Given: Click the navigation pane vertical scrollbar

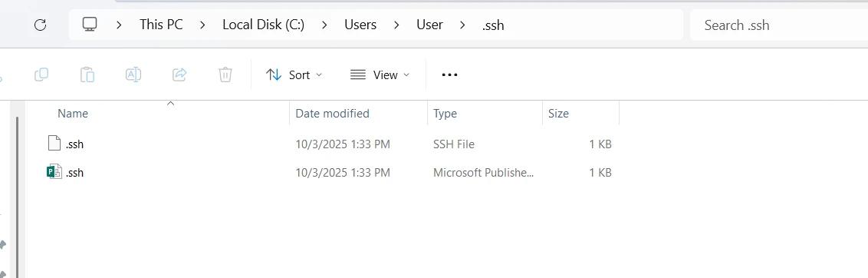Looking at the screenshot, I should pyautogui.click(x=18, y=197).
